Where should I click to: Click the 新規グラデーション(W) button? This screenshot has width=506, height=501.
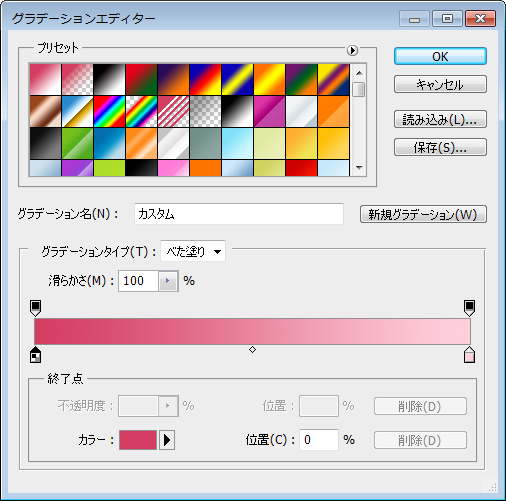[x=423, y=214]
